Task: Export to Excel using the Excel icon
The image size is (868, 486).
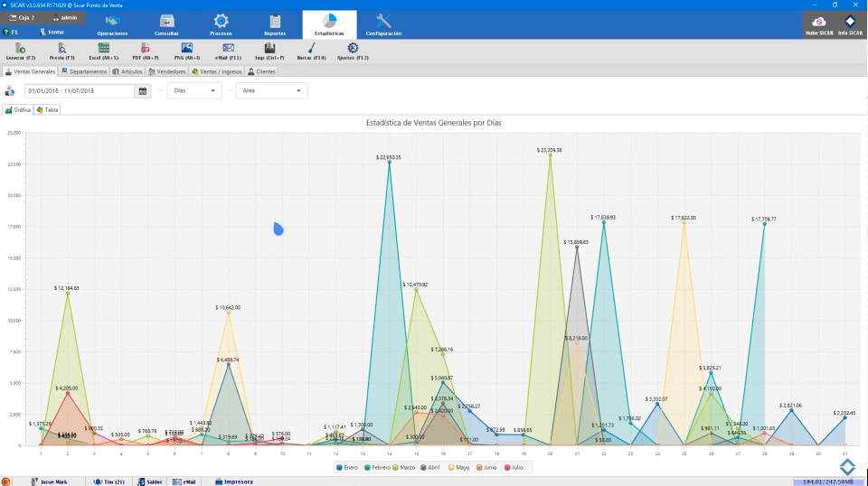Action: (x=104, y=48)
